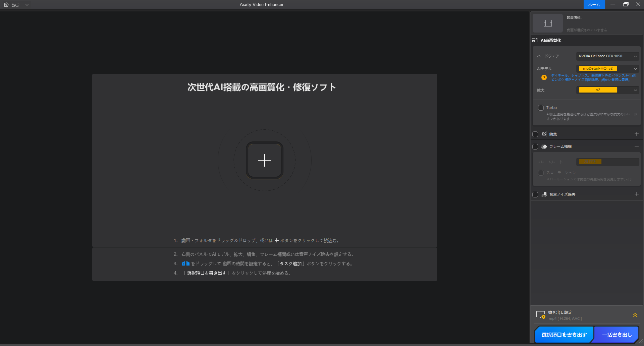This screenshot has height=346, width=644.
Task: Enable the フレーム補間 checkbox
Action: pos(535,147)
